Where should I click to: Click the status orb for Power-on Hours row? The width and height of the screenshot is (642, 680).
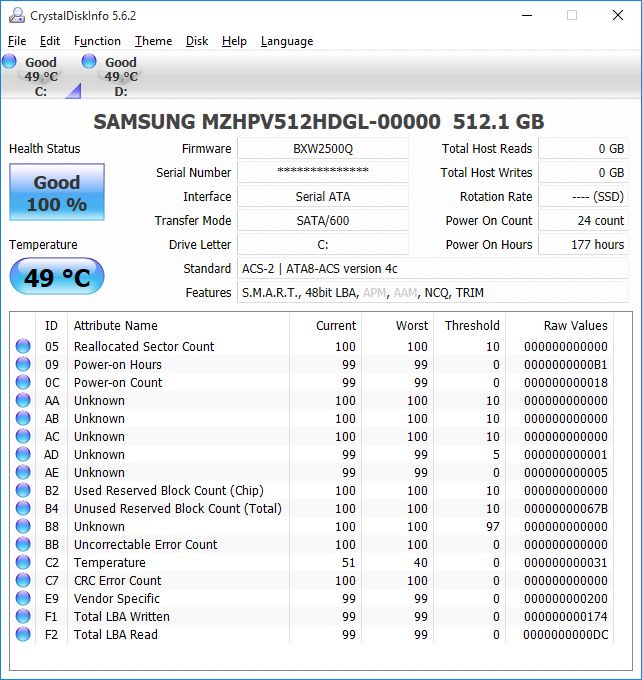point(23,364)
